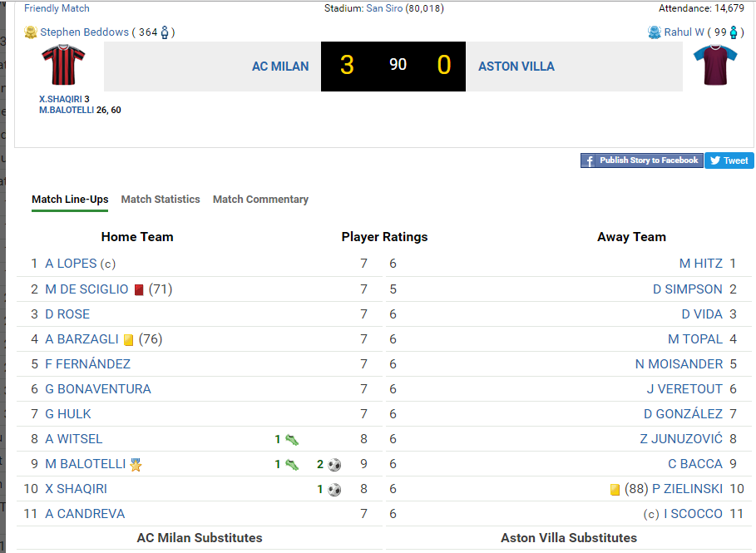Click the manager icon beside Rahul W

point(654,32)
